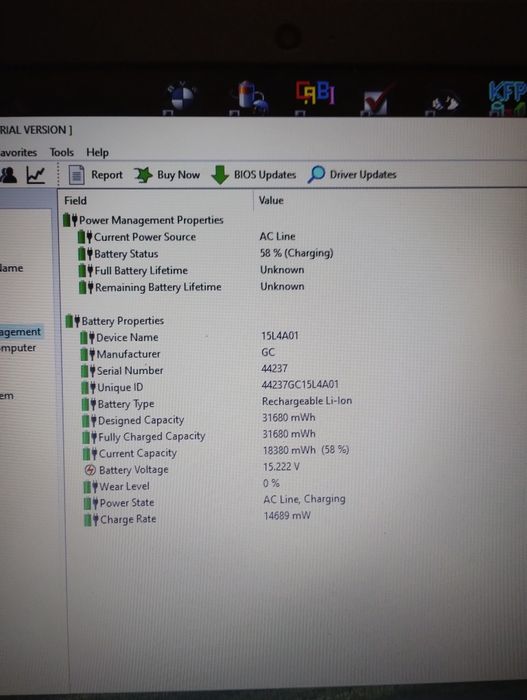This screenshot has width=527, height=700.
Task: Click the '15L4A01' device name value
Action: pyautogui.click(x=280, y=336)
